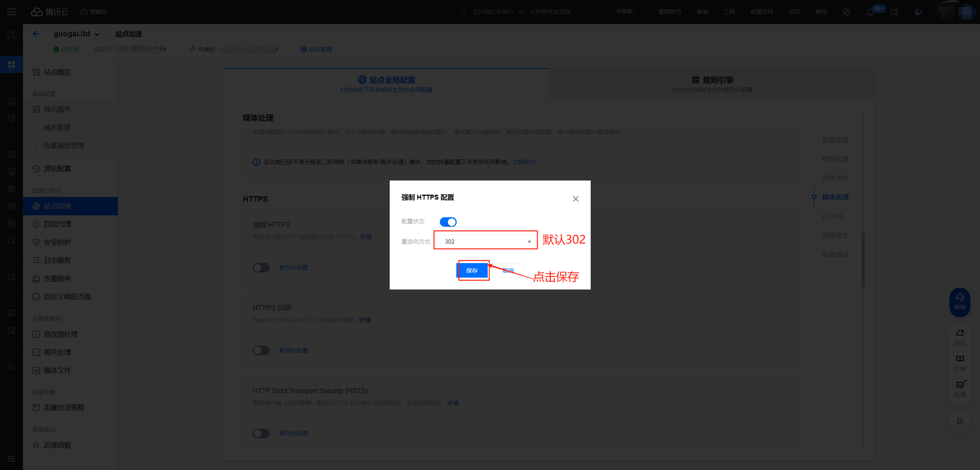The width and height of the screenshot is (980, 470).
Task: Close the 强制 HTTPS 配置 dialog
Action: click(575, 199)
